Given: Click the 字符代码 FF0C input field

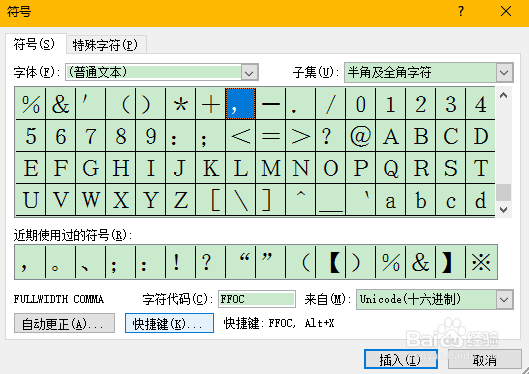Looking at the screenshot, I should (x=257, y=299).
